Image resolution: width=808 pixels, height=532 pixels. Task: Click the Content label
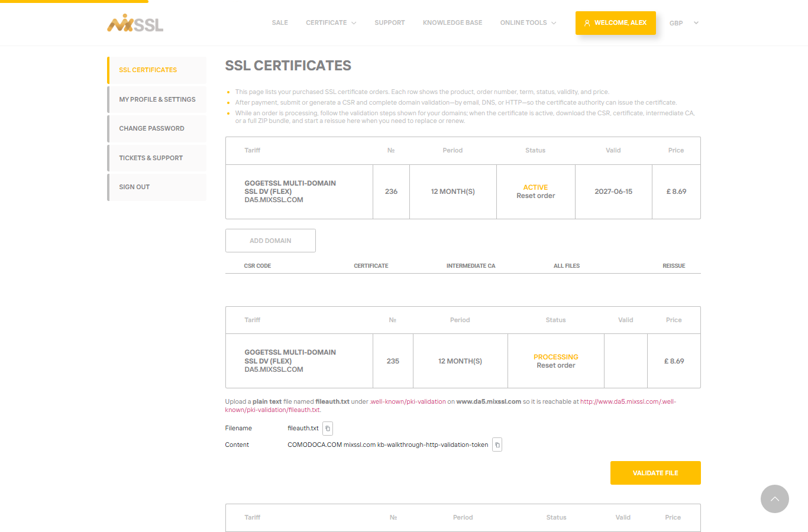coord(237,445)
